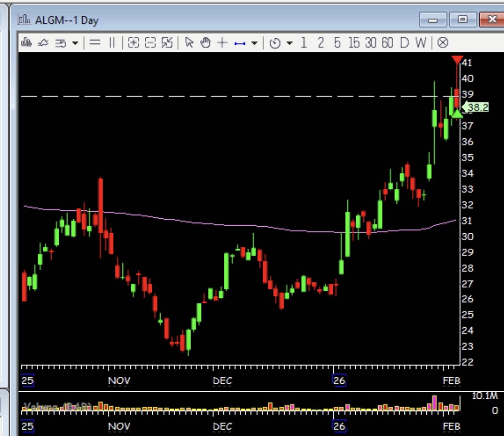
Task: Click the DEC label on the price chart axis
Action: [x=222, y=381]
